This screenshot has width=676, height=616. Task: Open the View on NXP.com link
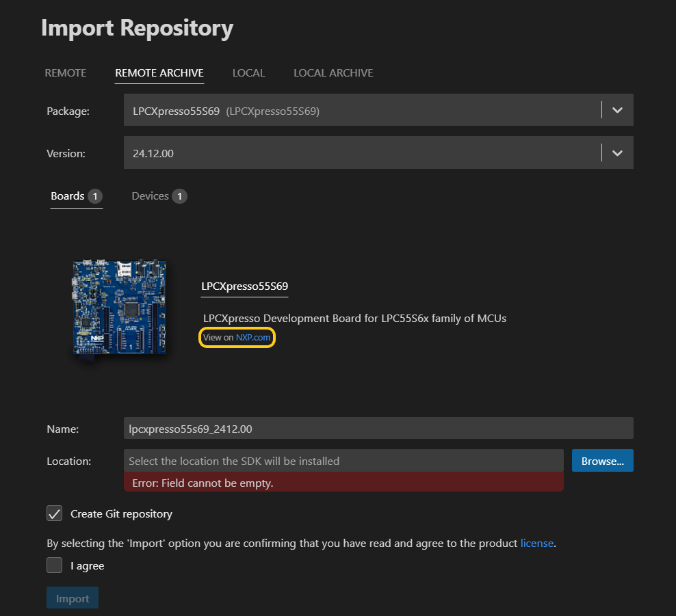[x=236, y=337]
